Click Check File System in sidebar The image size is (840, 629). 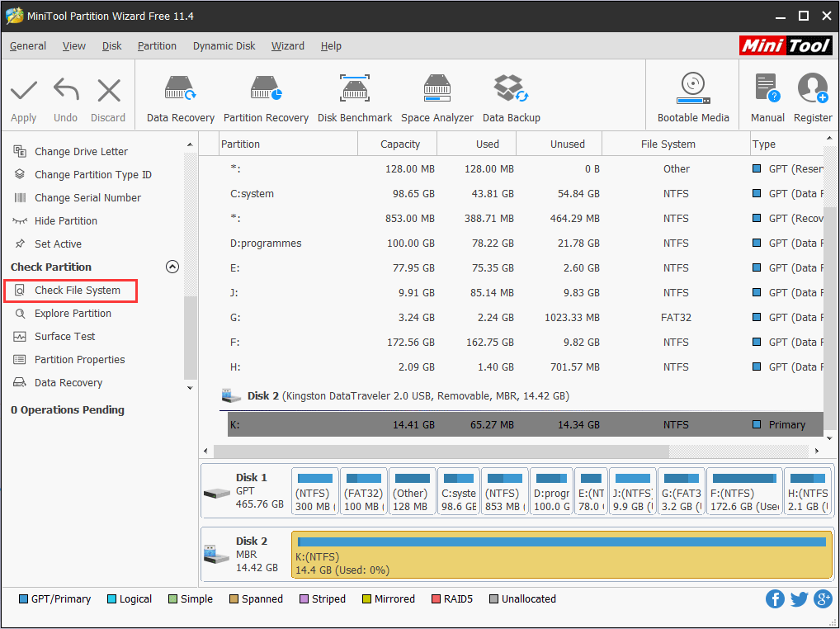point(77,291)
